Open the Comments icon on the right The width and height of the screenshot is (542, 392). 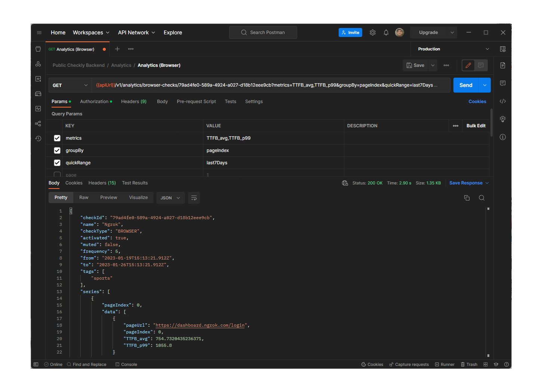pyautogui.click(x=503, y=83)
